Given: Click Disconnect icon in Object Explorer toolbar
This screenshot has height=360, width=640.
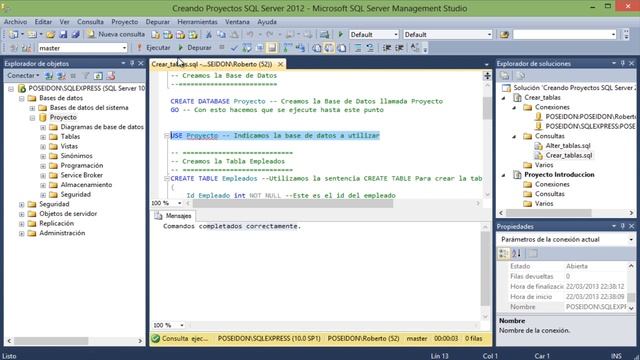Looking at the screenshot, I should pos(62,76).
